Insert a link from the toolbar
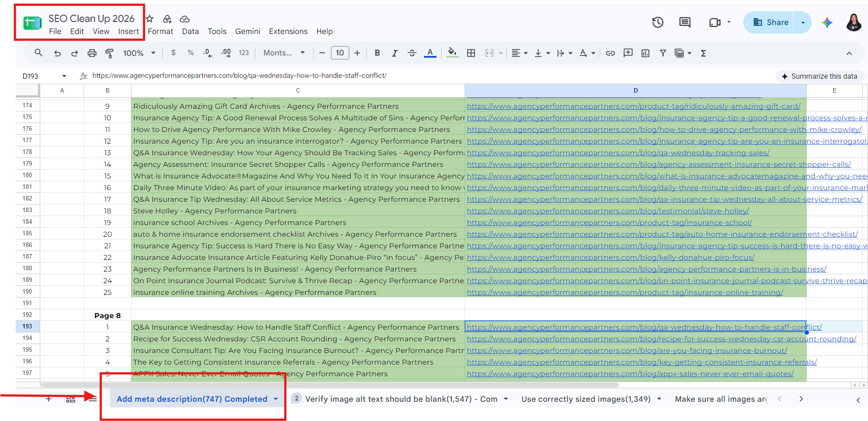868x421 pixels. 610,53
